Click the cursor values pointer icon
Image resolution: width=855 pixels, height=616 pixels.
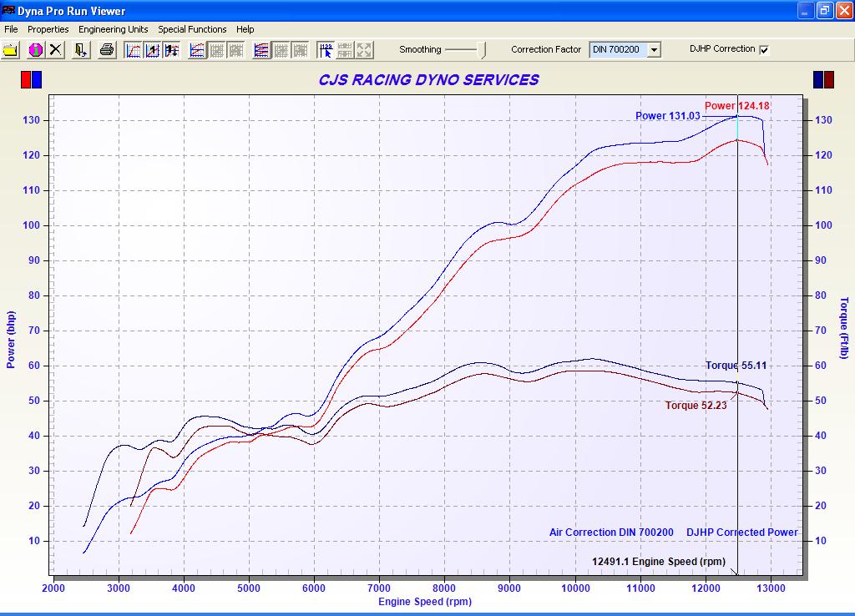click(326, 50)
